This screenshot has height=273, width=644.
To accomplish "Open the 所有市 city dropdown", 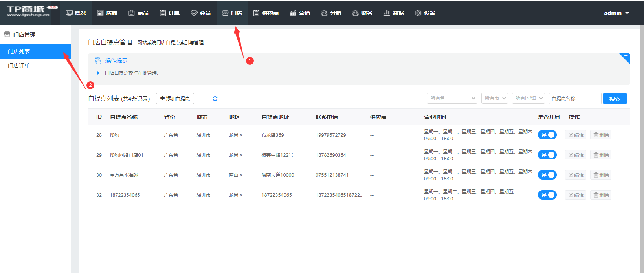I will (494, 98).
